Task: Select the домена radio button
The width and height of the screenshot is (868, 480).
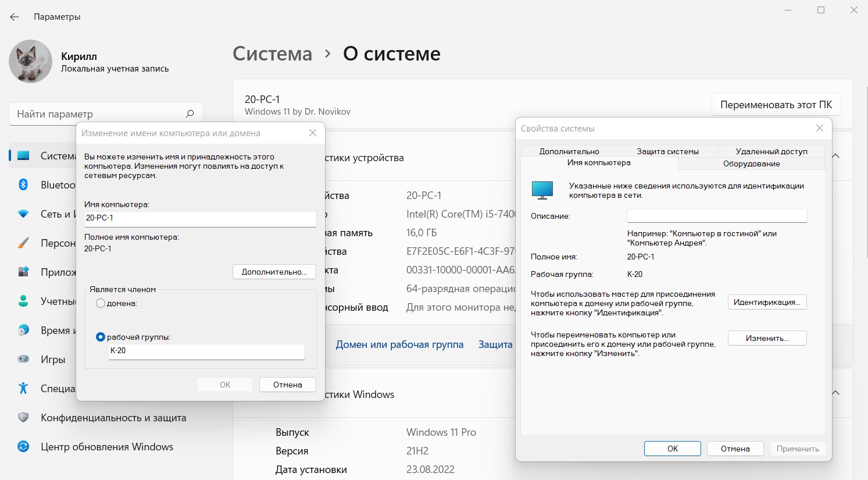Action: 101,303
